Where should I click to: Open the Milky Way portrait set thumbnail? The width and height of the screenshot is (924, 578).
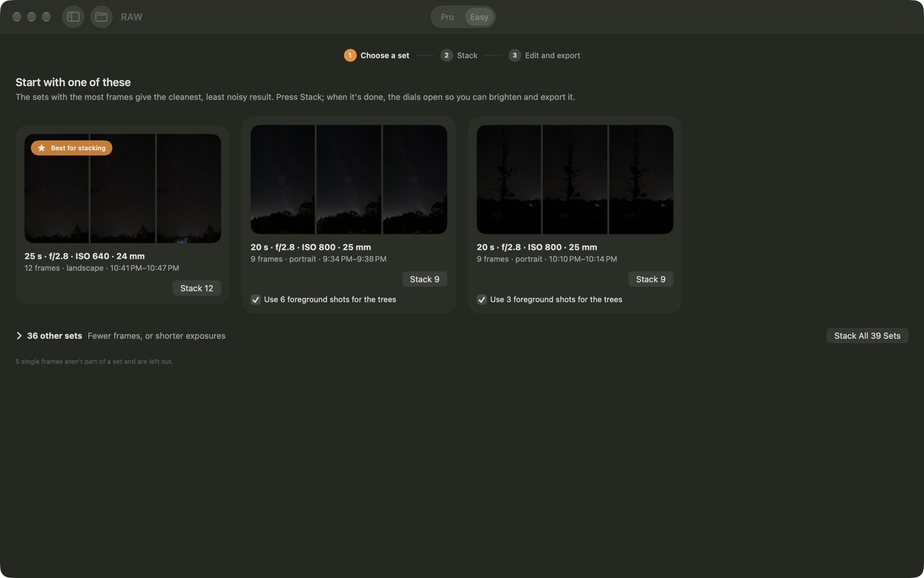349,179
